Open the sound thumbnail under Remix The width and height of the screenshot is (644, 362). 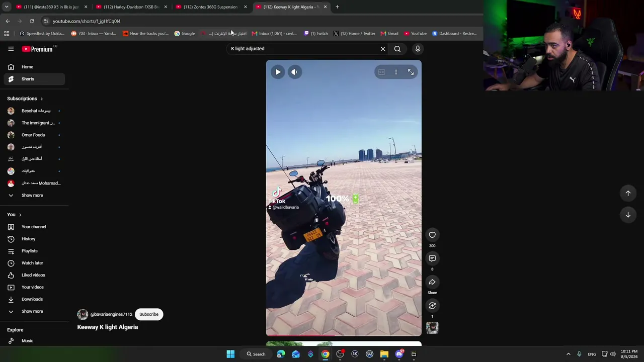point(432,328)
